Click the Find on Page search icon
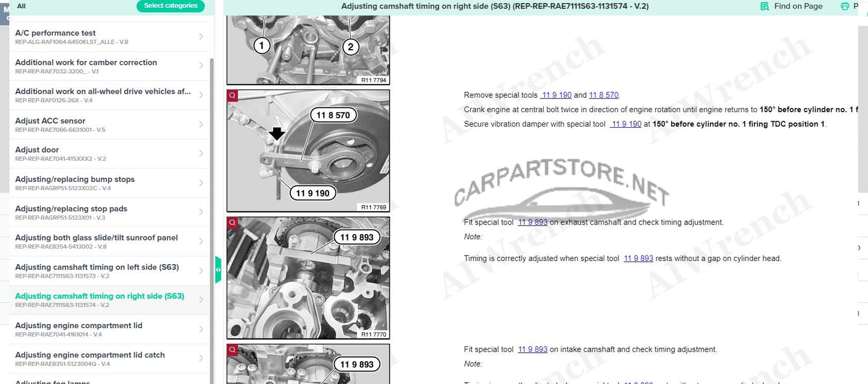 [x=765, y=7]
